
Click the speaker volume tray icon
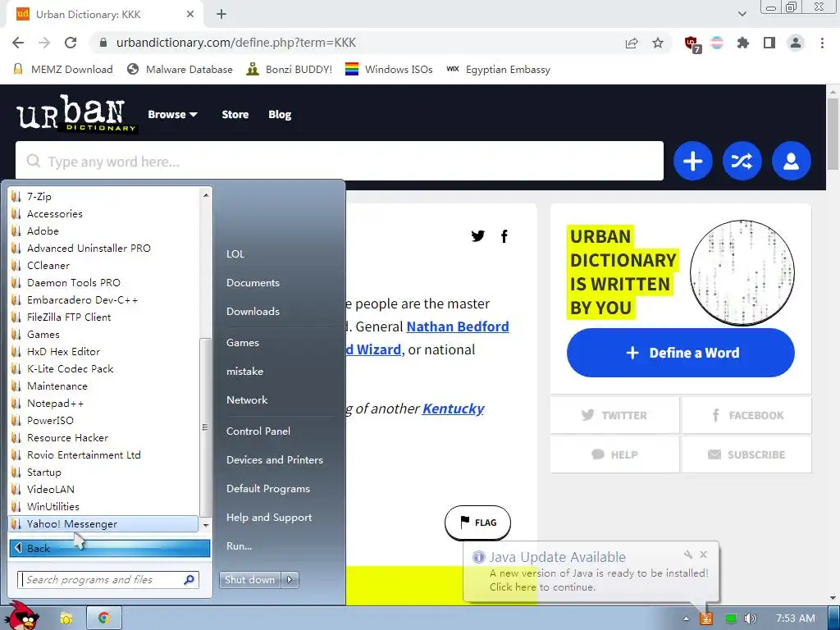pos(751,619)
